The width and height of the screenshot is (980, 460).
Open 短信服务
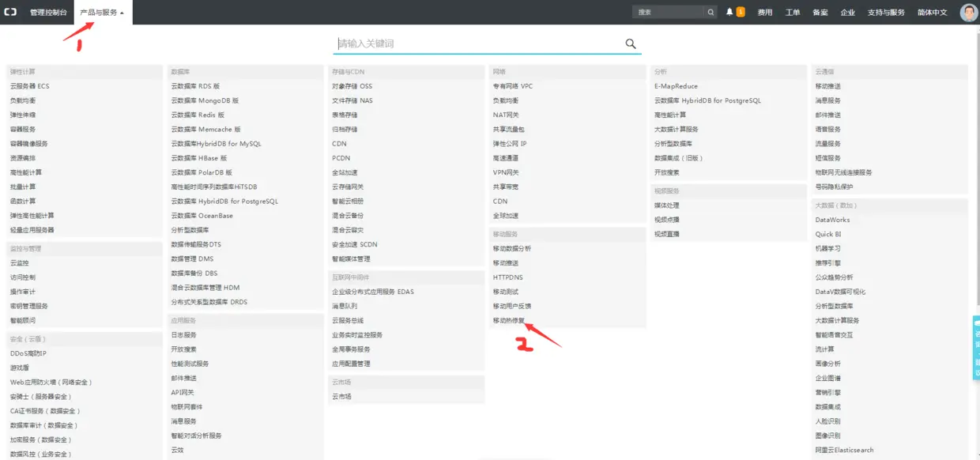[x=828, y=158]
